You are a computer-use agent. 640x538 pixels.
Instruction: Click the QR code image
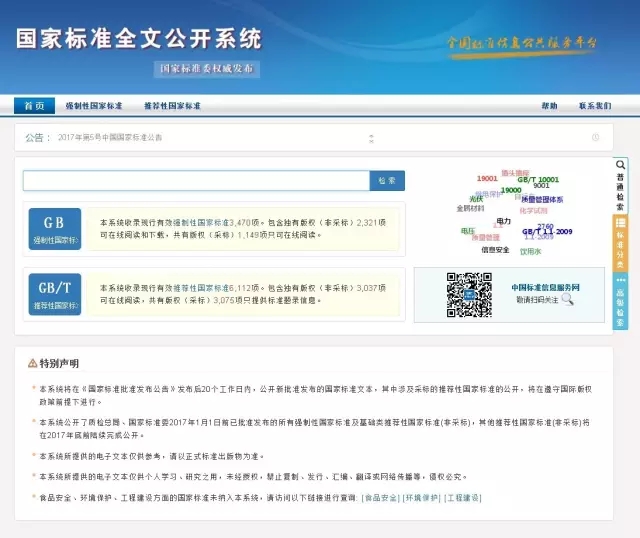click(469, 295)
